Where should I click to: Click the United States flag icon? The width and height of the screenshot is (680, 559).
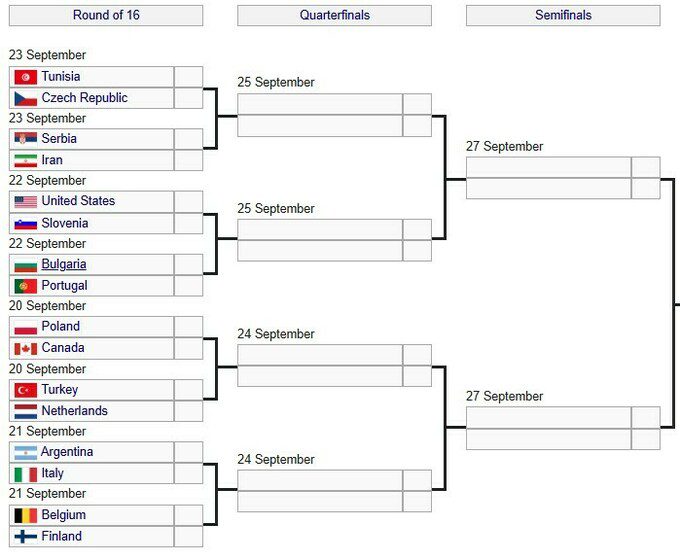pyautogui.click(x=26, y=201)
